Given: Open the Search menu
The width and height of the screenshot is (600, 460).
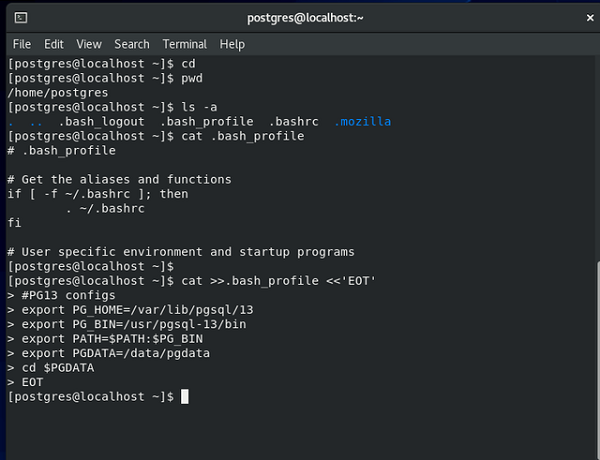Looking at the screenshot, I should (132, 44).
